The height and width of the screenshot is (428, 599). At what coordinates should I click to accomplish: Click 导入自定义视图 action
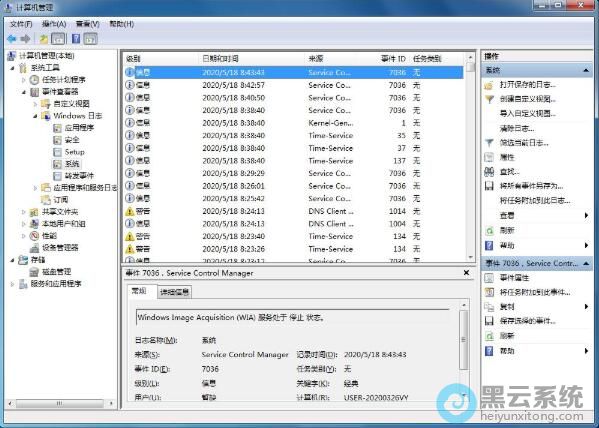click(528, 113)
